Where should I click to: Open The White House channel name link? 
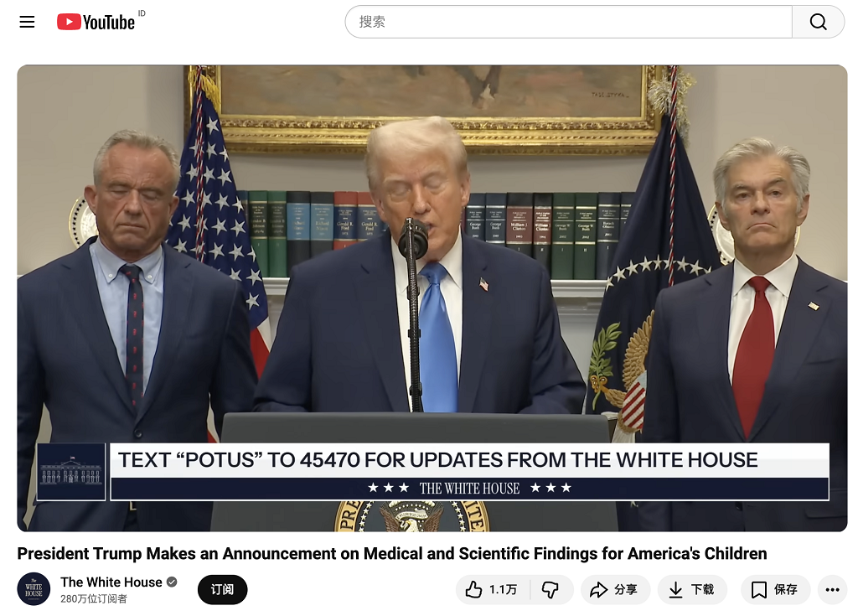coord(111,582)
